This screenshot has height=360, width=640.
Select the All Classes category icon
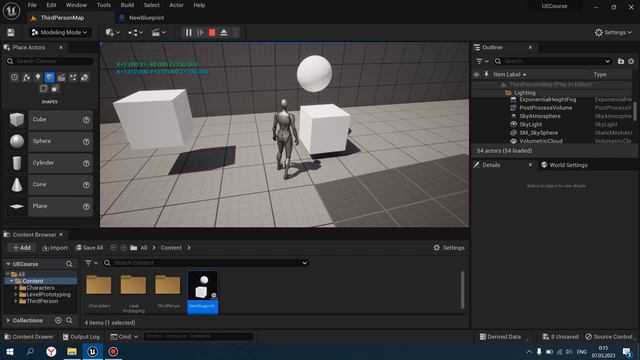[55, 88]
